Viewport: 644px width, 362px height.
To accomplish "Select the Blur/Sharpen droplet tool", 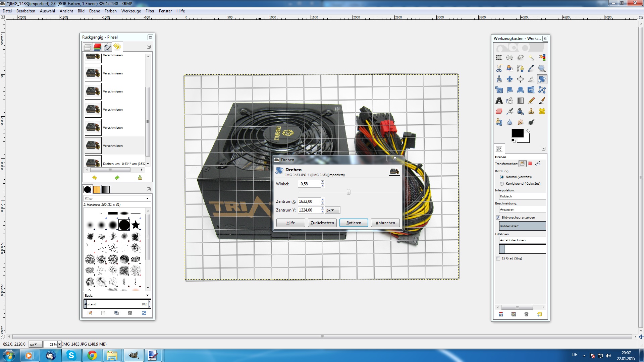I will [x=510, y=122].
